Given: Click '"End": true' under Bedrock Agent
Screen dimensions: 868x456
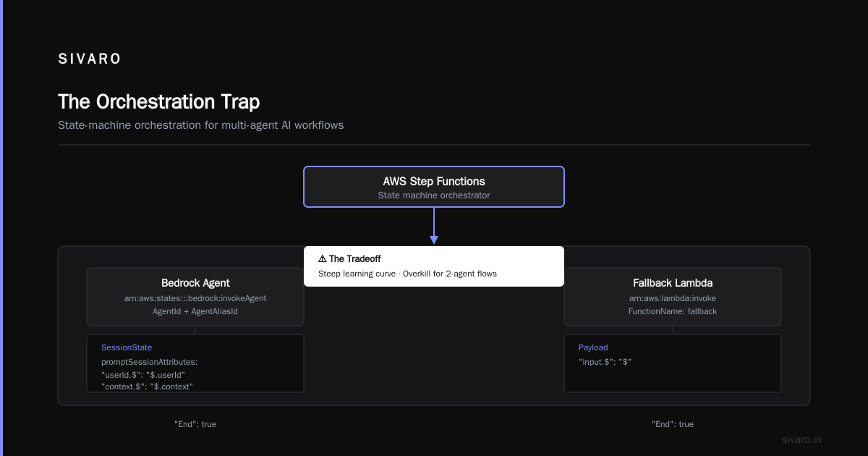Looking at the screenshot, I should tap(195, 424).
